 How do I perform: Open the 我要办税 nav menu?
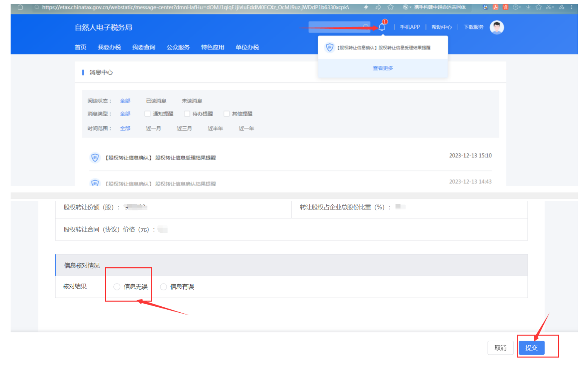(109, 47)
